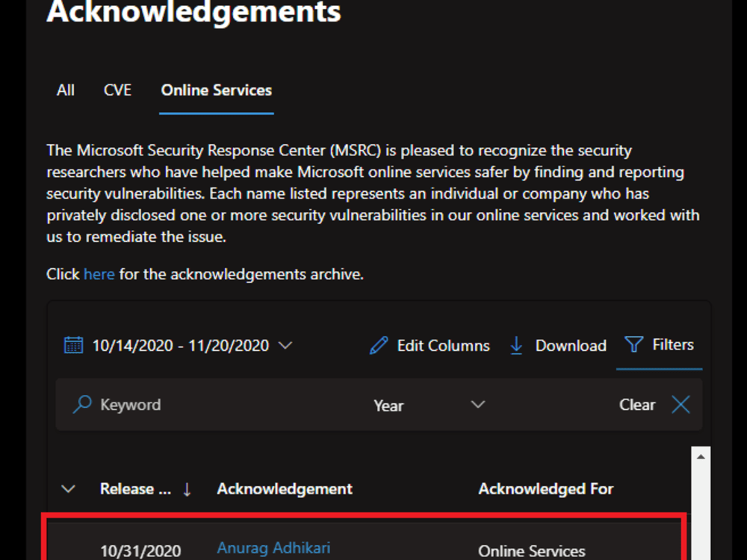Select the Online Services tab
Screen dimensions: 747x560
coord(217,90)
